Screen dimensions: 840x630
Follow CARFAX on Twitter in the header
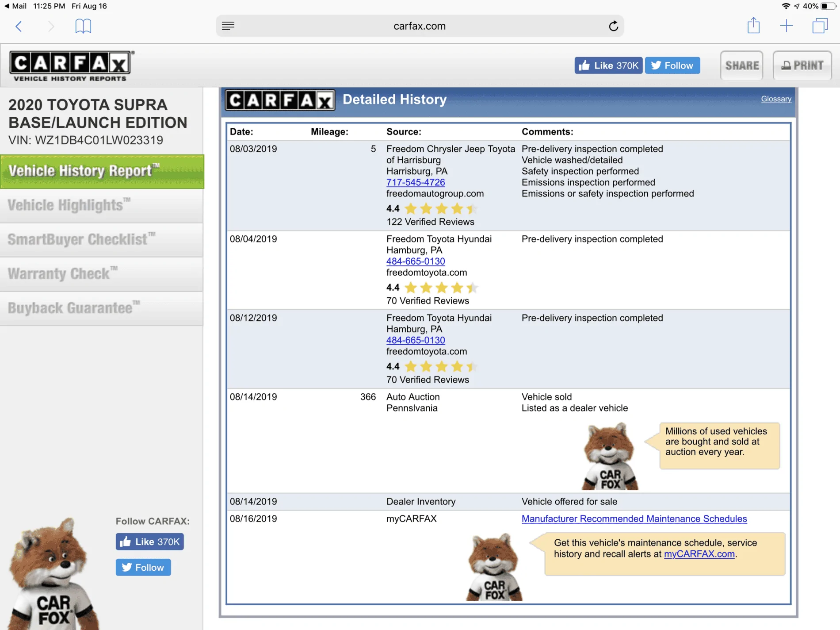[672, 65]
